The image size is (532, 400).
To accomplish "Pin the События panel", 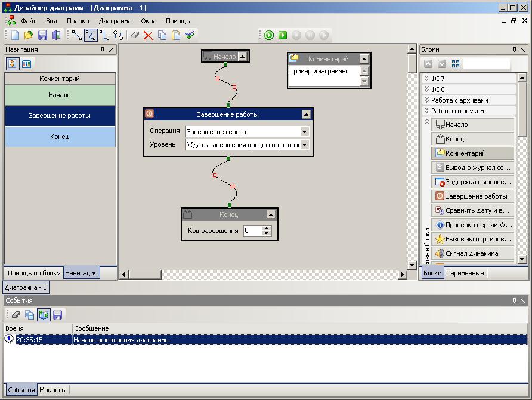I will tap(514, 300).
